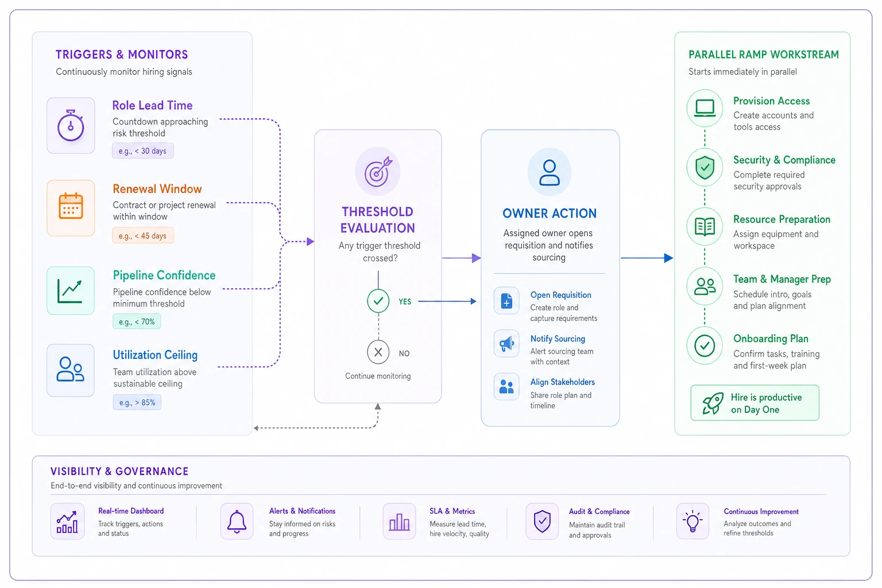Click the 'PARALLEL RAMP WORKSTREAM' heading
The image size is (882, 588).
(x=764, y=55)
